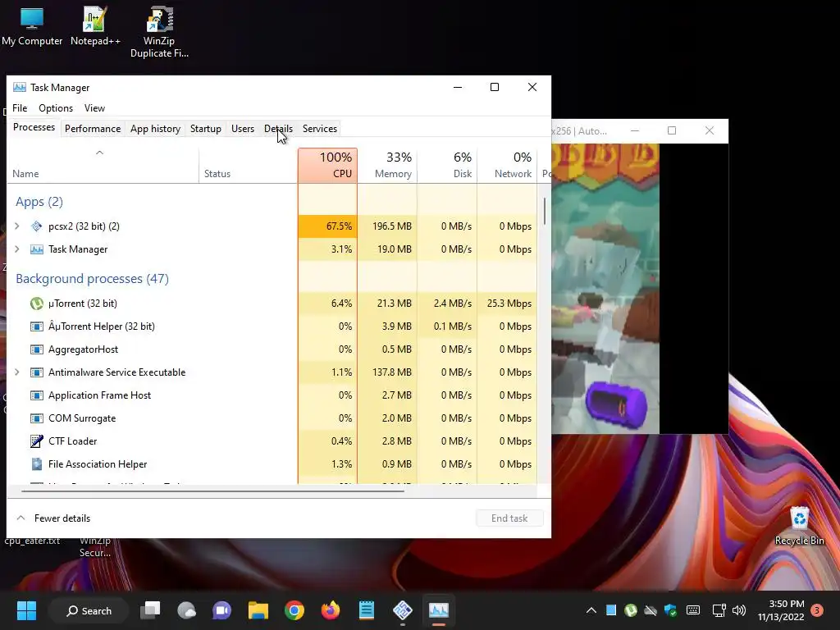Open the Windows Start menu
Screen dimensions: 840x630
[x=26, y=610]
